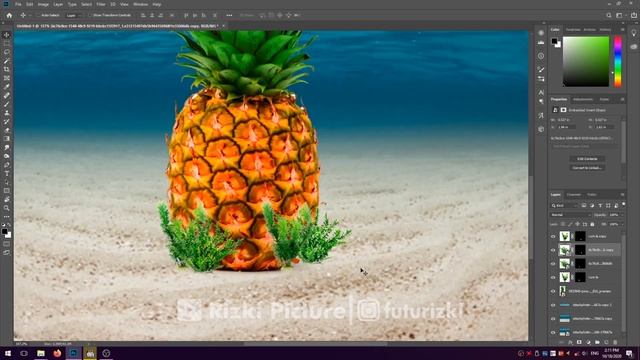Open the Properties panel flyout menu
This screenshot has width=640, height=360.
click(x=622, y=99)
